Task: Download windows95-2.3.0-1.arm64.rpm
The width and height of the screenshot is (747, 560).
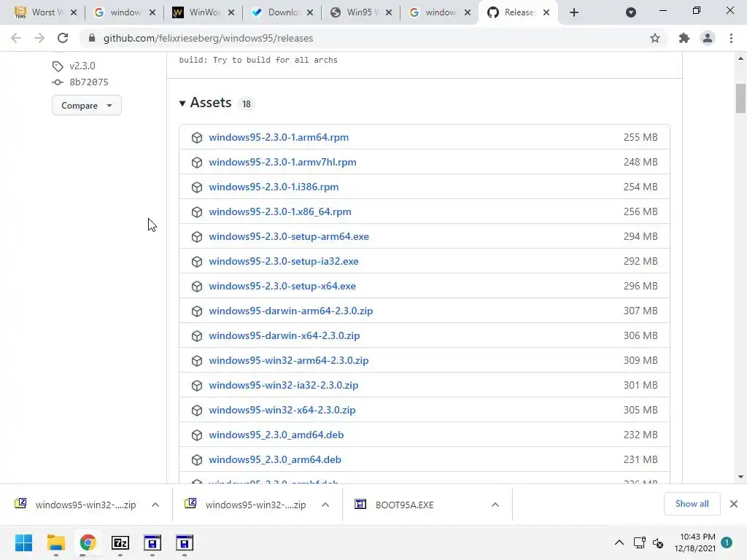Action: pos(279,137)
